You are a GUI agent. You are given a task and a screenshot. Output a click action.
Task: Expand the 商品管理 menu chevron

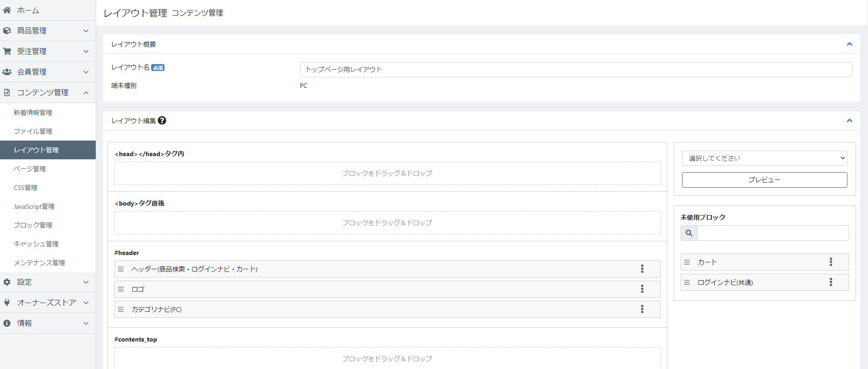[x=86, y=31]
